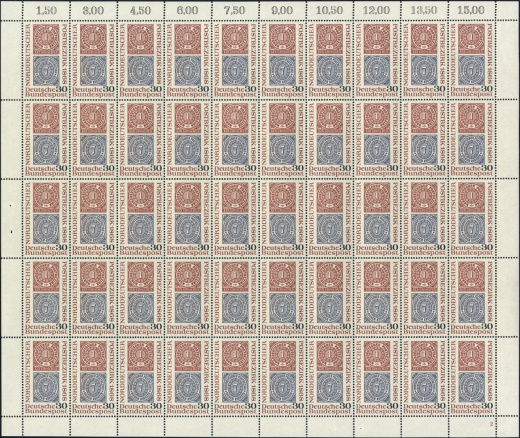Select the bottom-row stamp above the plate number 2
This screenshot has width=520, height=438.
471,377
